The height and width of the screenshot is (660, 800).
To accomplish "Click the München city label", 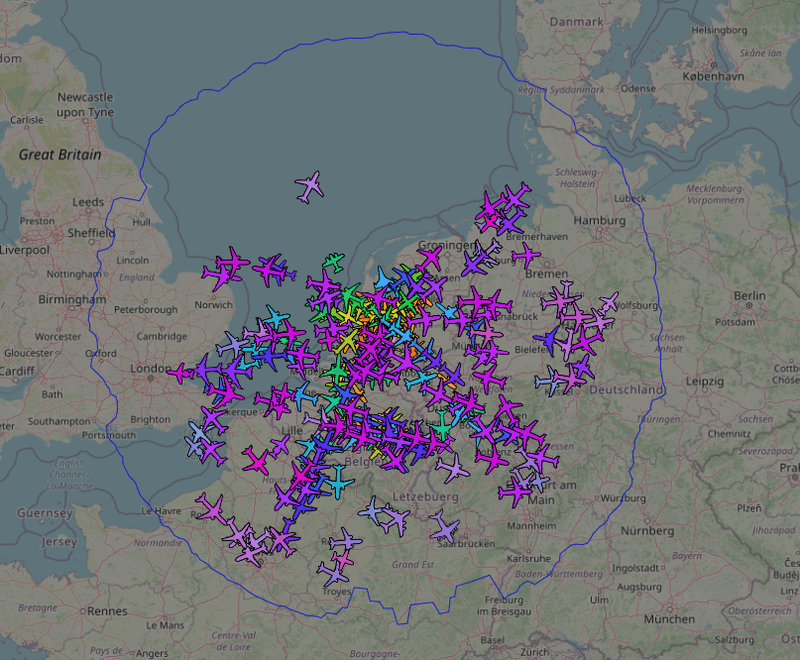I will (x=669, y=619).
